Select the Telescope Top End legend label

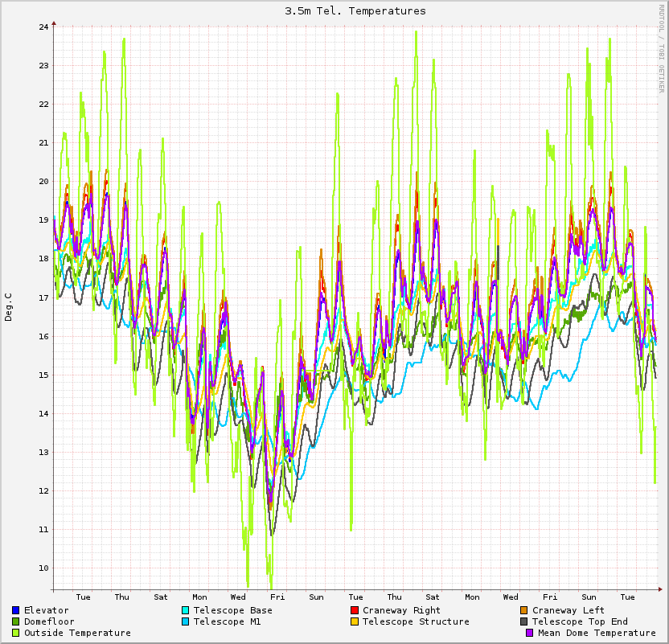click(580, 621)
